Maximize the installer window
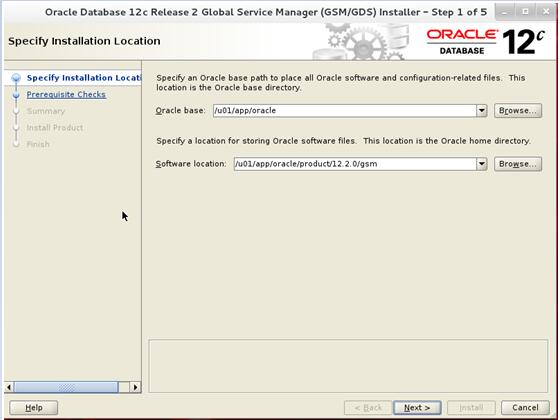Screen dimensions: 560x420 [525, 12]
